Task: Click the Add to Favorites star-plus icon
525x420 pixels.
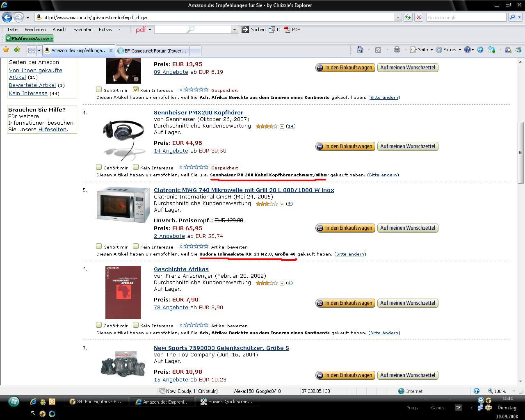Action: [x=17, y=50]
